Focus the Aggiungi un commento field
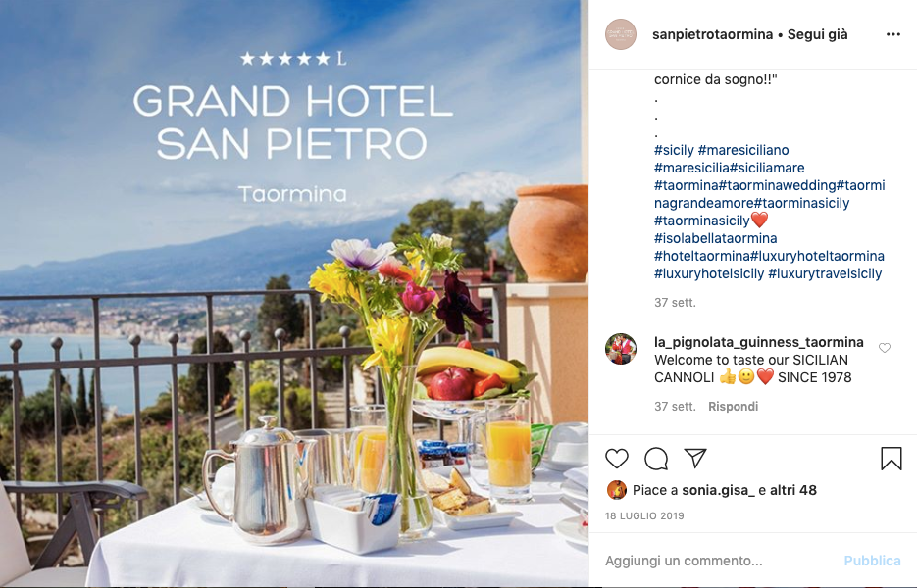The width and height of the screenshot is (917, 588). [x=718, y=561]
